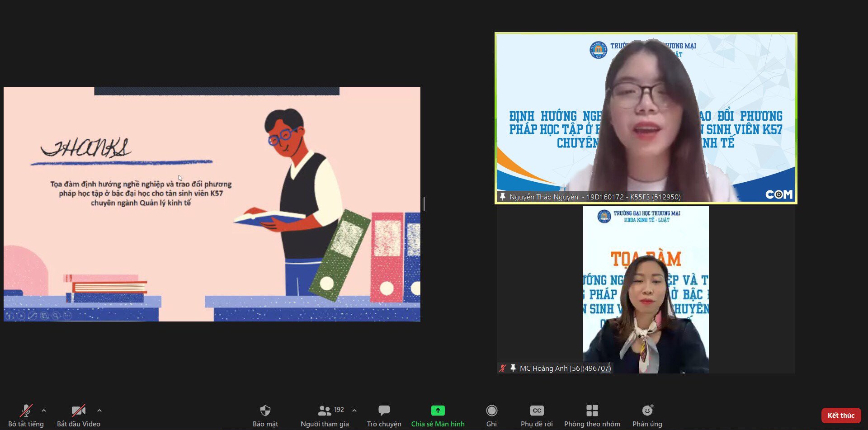Click the divider handle beside shared slide
Screen dimensions: 868x430
pyautogui.click(x=424, y=204)
